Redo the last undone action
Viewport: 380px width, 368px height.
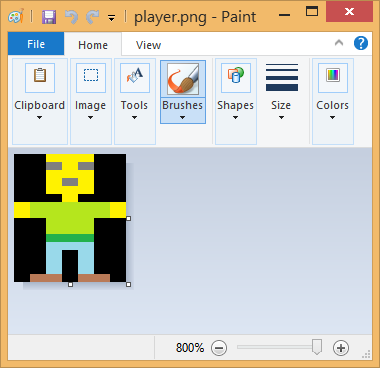(x=92, y=17)
